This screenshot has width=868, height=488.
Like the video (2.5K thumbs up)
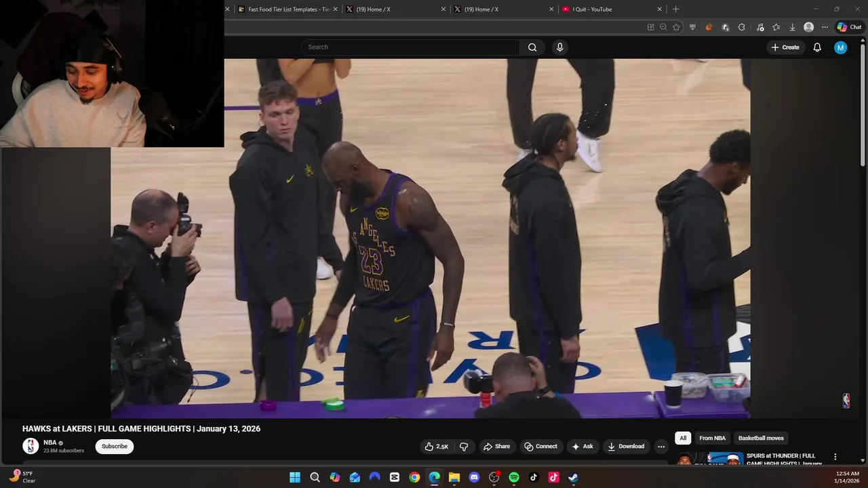tap(437, 447)
